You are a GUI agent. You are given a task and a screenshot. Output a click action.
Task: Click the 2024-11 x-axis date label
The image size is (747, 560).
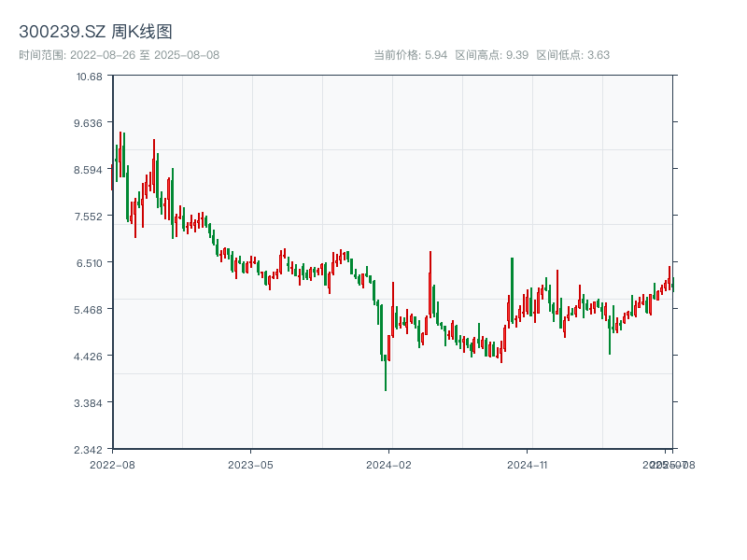pyautogui.click(x=528, y=464)
